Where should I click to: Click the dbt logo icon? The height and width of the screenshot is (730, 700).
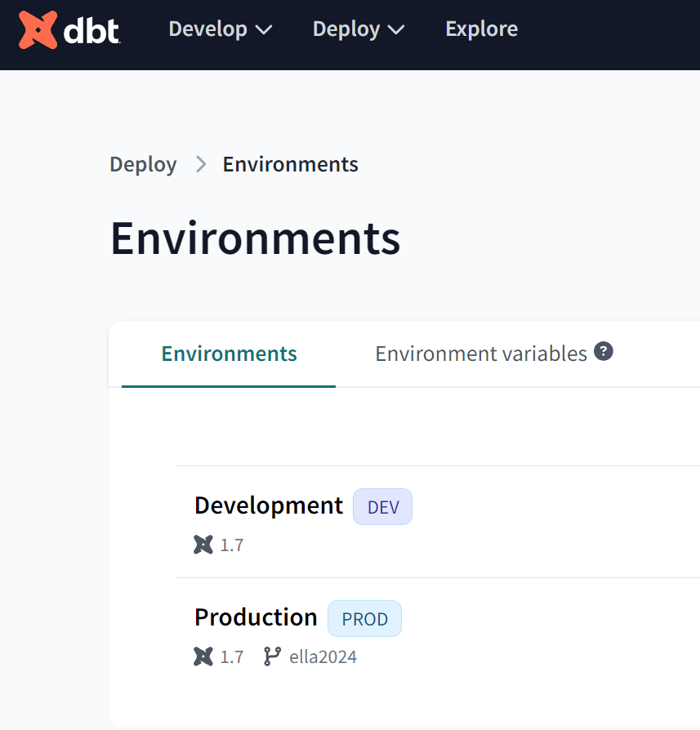click(38, 29)
